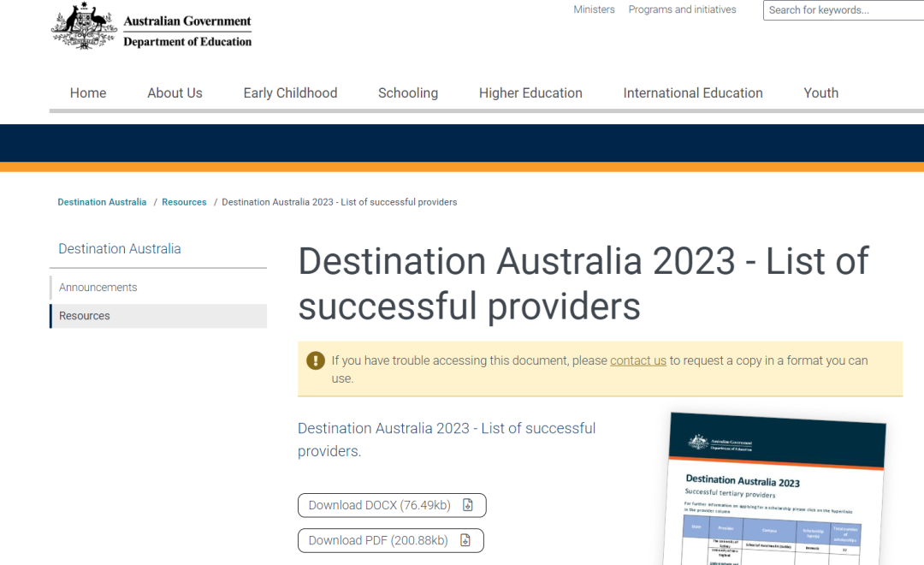The height and width of the screenshot is (565, 924).
Task: Click the download icon in DOCX button
Action: tap(468, 505)
